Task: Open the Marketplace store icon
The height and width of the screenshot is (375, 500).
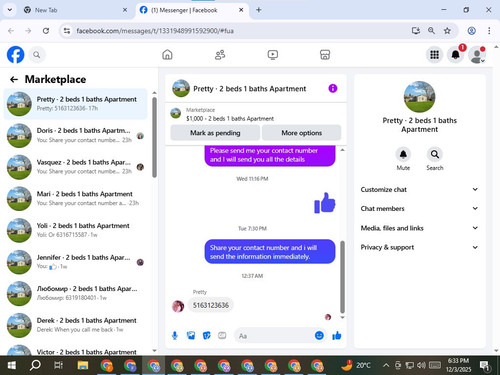Action: coord(325,54)
